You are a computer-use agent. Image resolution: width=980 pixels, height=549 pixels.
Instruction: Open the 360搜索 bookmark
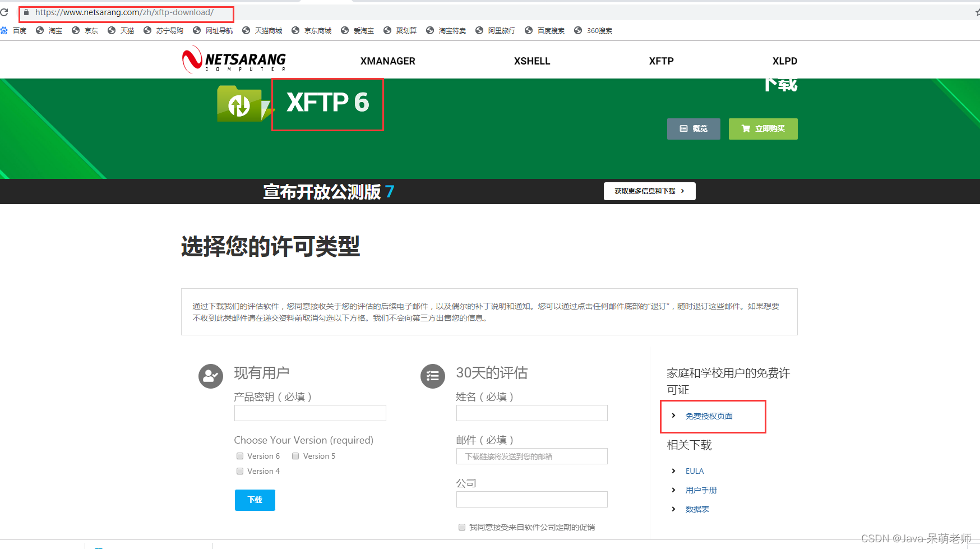pyautogui.click(x=593, y=30)
